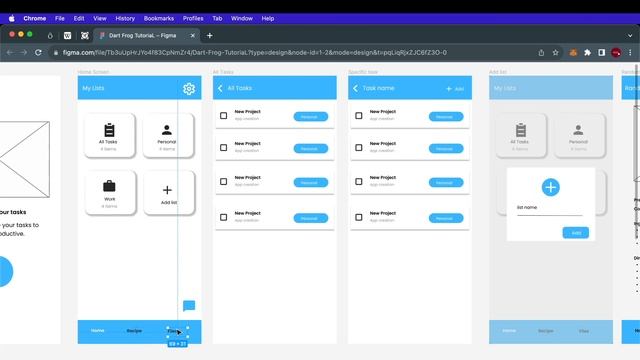The height and width of the screenshot is (360, 640).
Task: Select the crossed image placeholder on left frame
Action: [24, 159]
